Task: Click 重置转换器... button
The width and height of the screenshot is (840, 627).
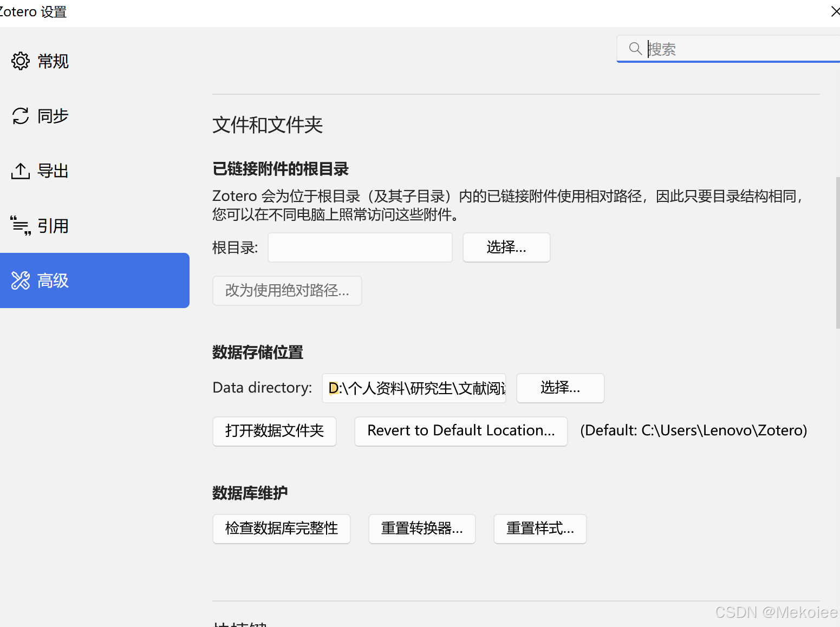Action: pyautogui.click(x=422, y=528)
